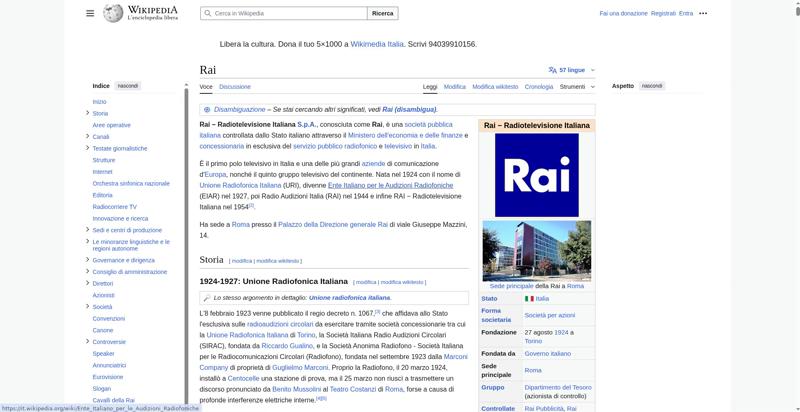
Task: Open the Rai logo image
Action: 537,175
